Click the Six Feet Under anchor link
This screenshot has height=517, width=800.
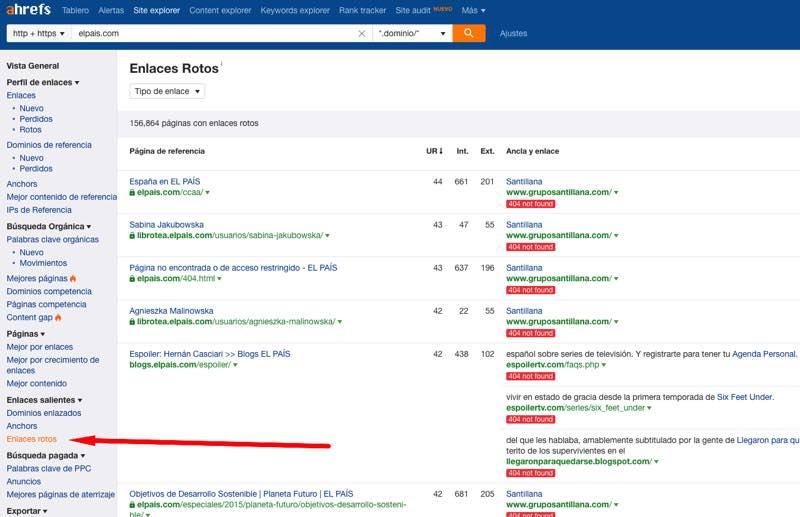coord(745,397)
